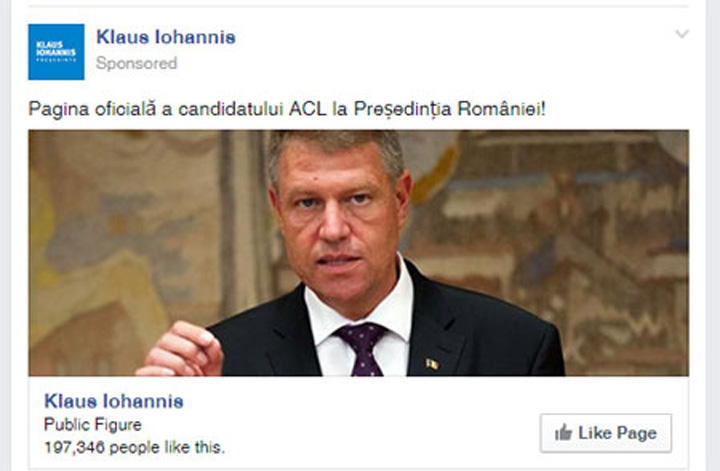Click the tapestry background right of the man
720x471 pixels.
574,230
